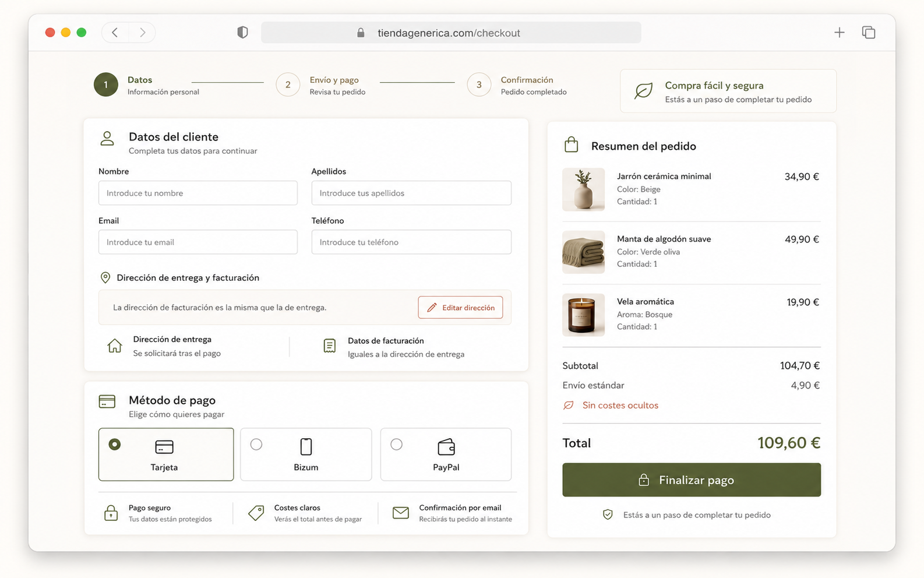Click the Aroma: Bosque text
924x578 pixels.
pyautogui.click(x=644, y=315)
